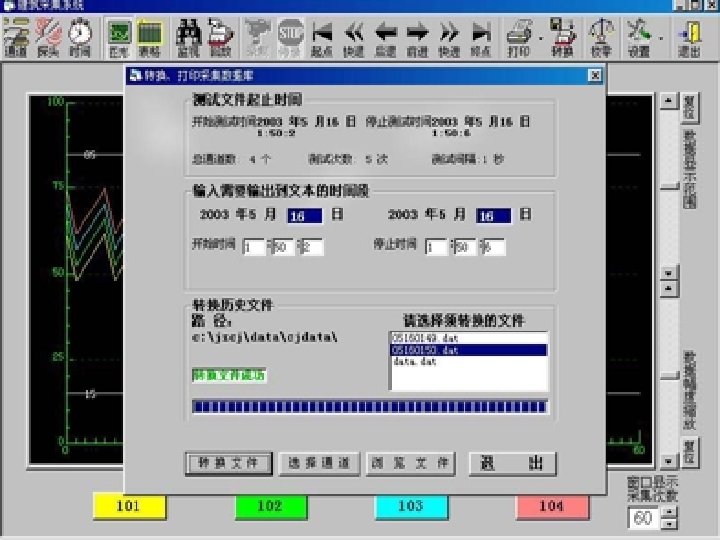Click the 停止时间 minute input box
720x540 pixels.
coord(465,247)
